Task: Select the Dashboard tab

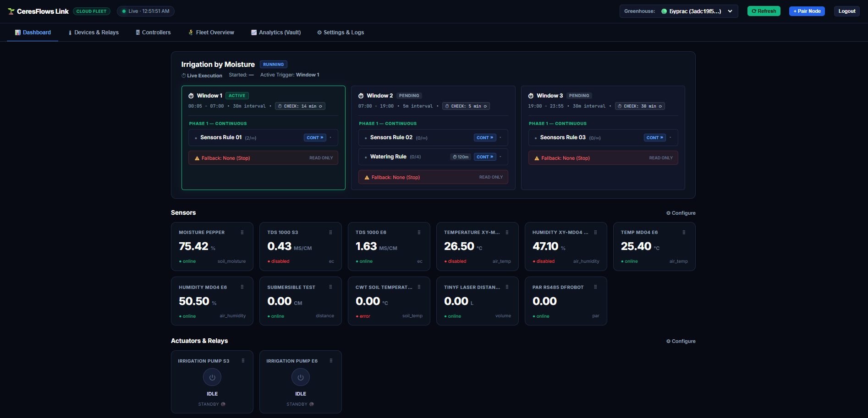Action: coord(33,33)
